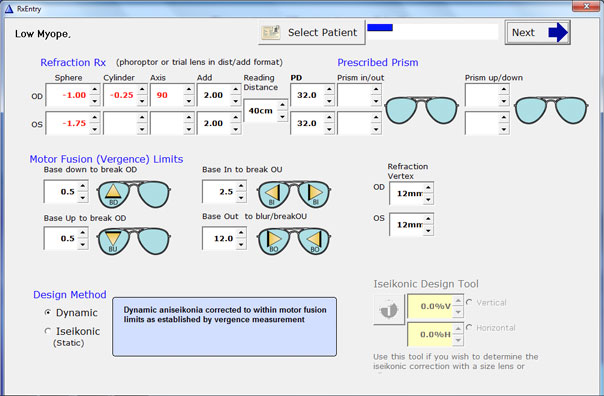The image size is (604, 396).
Task: Increase the OD Refraction Vertex value
Action: pyautogui.click(x=428, y=188)
